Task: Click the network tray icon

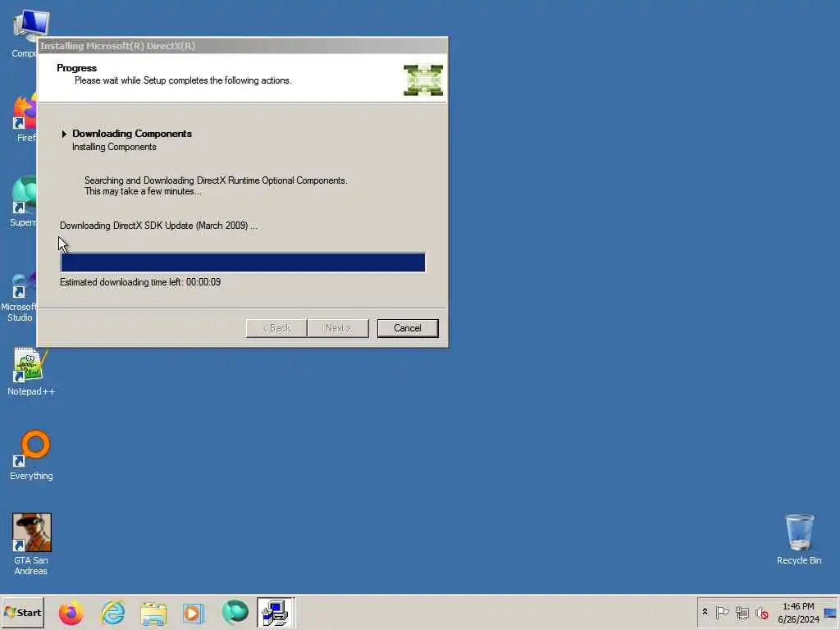Action: coord(742,612)
